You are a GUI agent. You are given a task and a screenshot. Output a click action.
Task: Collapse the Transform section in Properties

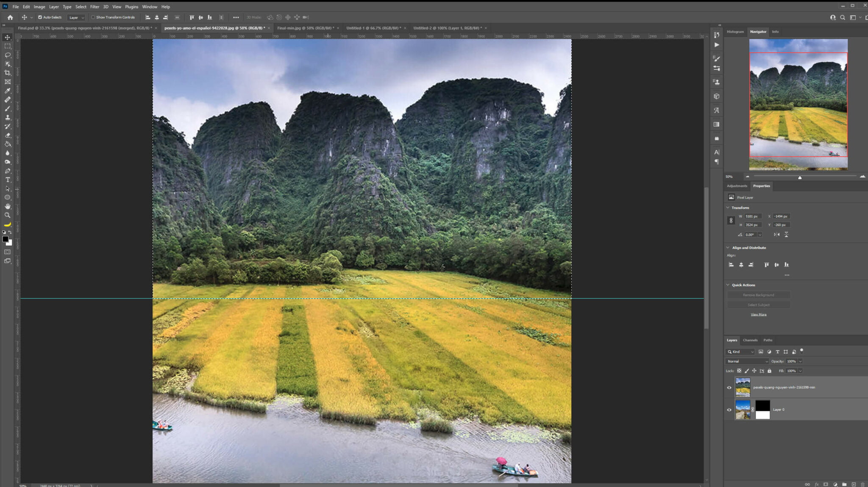pos(728,208)
